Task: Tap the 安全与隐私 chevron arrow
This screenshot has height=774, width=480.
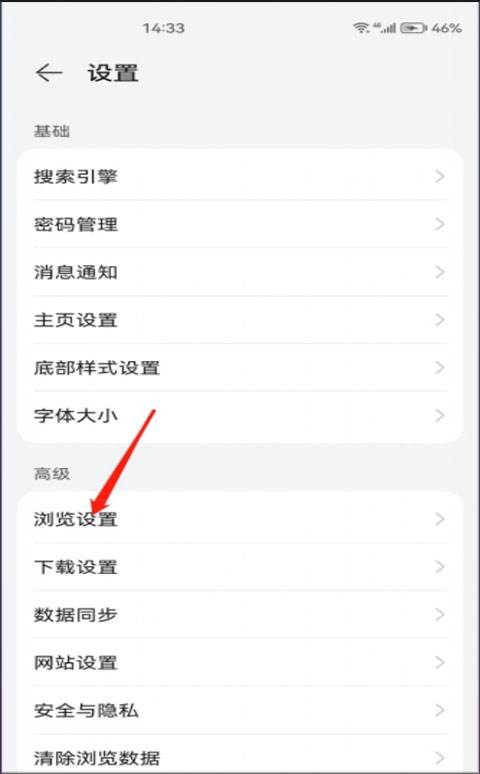Action: coord(440,710)
